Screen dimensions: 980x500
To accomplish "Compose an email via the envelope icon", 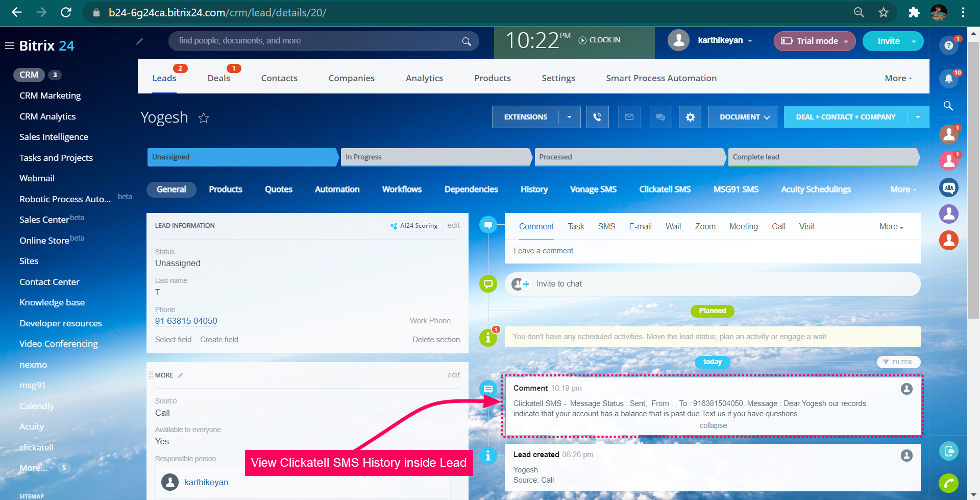I will 629,117.
